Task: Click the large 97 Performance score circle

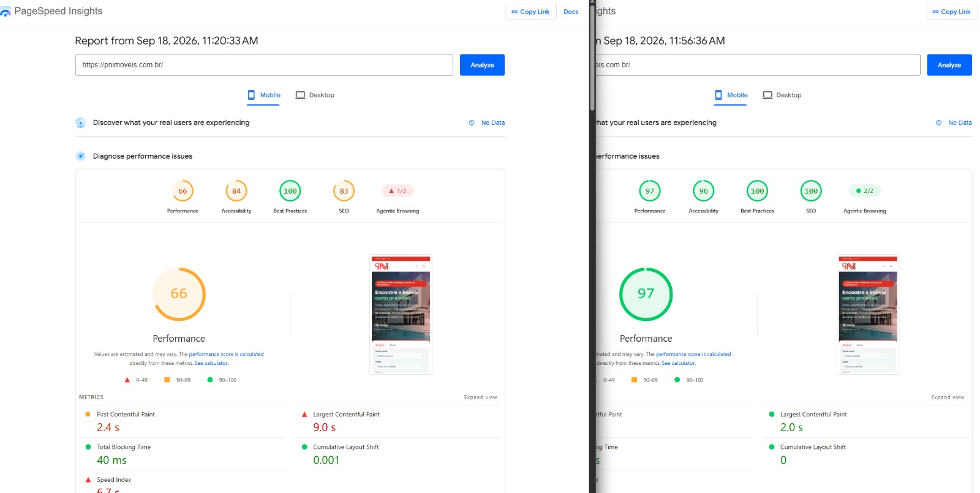Action: pos(646,294)
